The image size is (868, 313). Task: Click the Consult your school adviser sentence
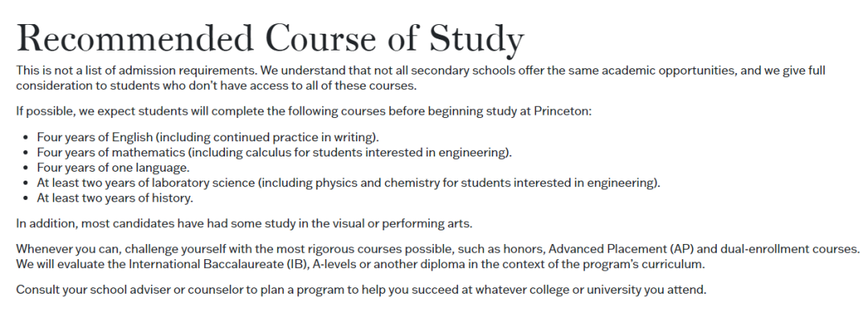[x=362, y=289]
